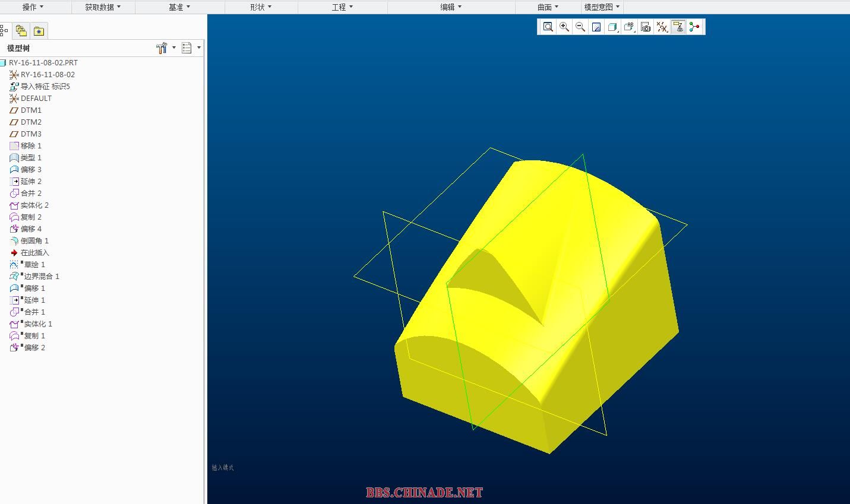
Task: Select the DTM2 datum plane in tree
Action: pos(31,122)
